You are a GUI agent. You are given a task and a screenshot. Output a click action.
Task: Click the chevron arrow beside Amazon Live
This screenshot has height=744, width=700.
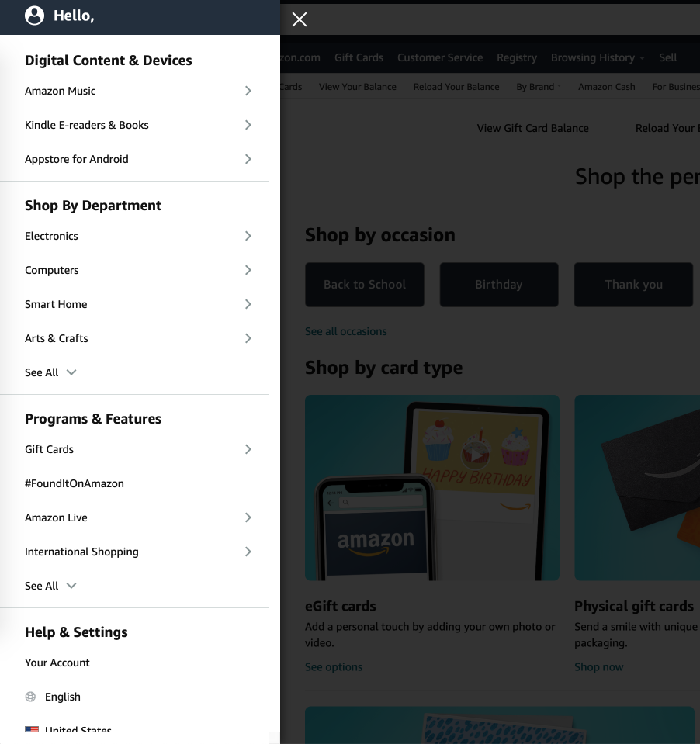tap(248, 517)
